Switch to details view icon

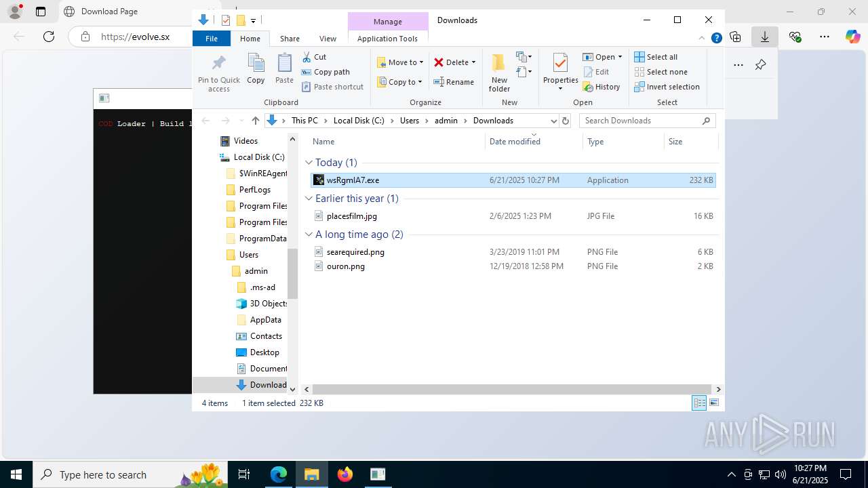(699, 403)
